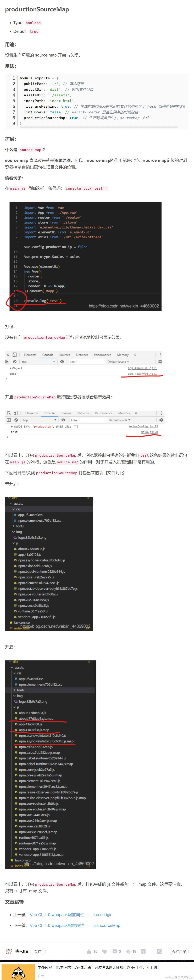Switch to Memory tab in DevTools showing main.js:20
194x980 pixels.
point(124,413)
